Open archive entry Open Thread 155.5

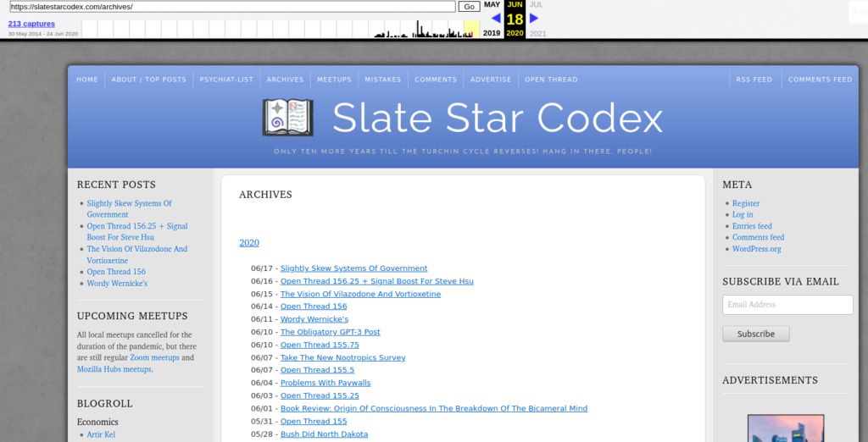[x=317, y=370]
